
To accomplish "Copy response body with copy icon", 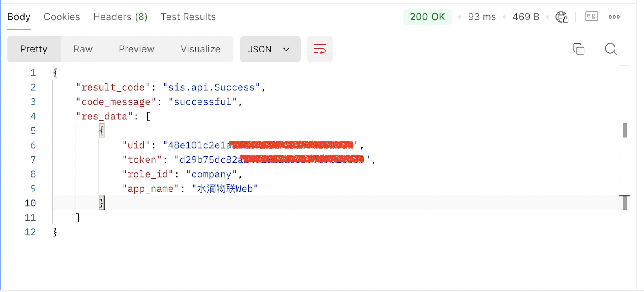I will [578, 49].
